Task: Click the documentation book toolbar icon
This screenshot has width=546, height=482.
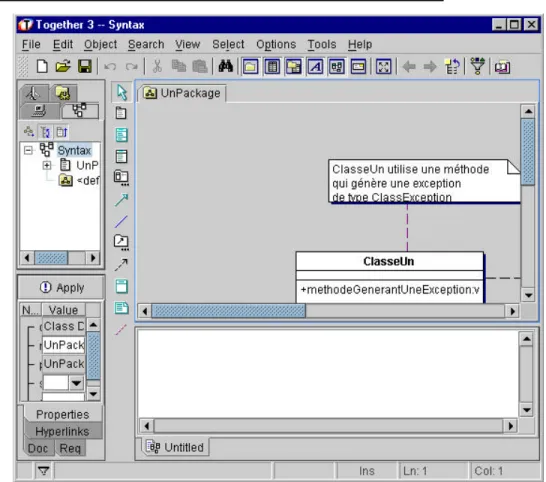Action: [502, 67]
